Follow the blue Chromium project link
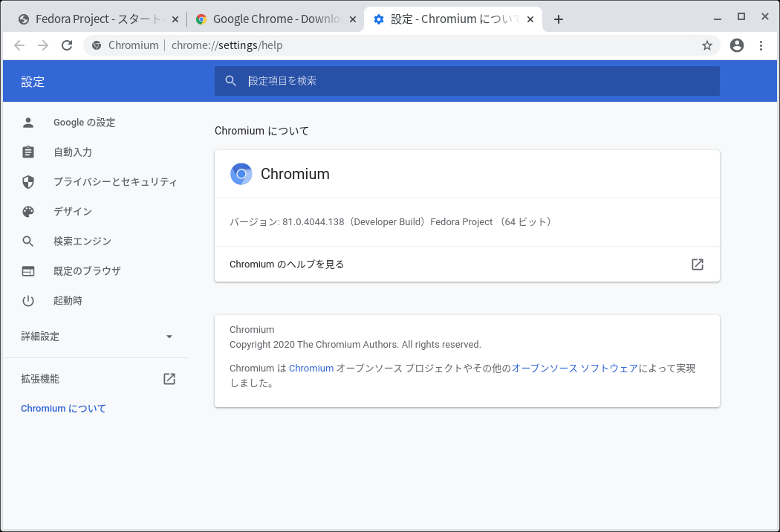Image resolution: width=780 pixels, height=532 pixels. [x=311, y=369]
